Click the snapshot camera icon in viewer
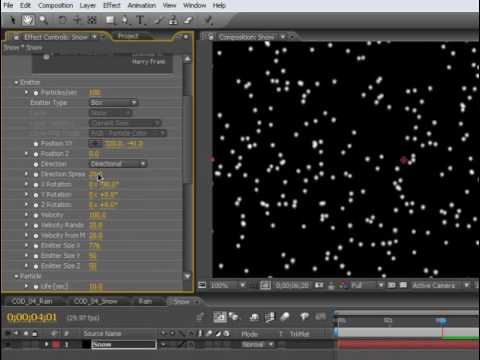The width and height of the screenshot is (480, 360). tap(319, 285)
